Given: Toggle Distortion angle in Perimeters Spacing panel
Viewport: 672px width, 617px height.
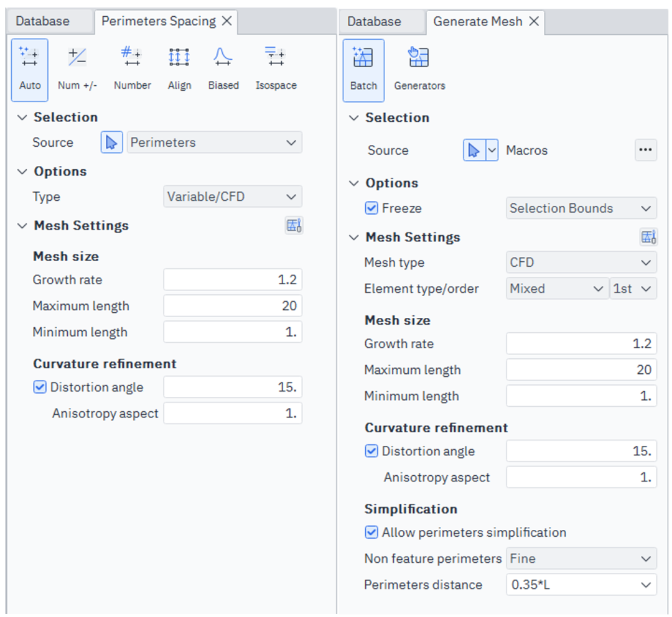Looking at the screenshot, I should pyautogui.click(x=40, y=387).
